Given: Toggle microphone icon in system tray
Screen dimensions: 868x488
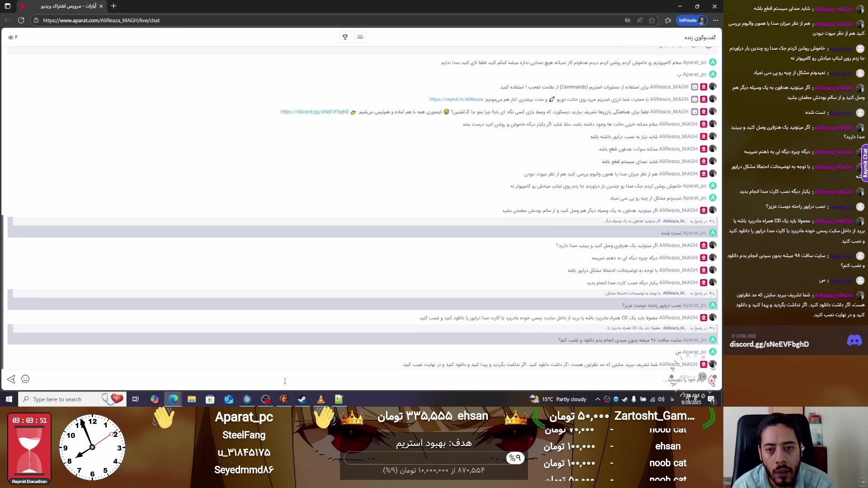Looking at the screenshot, I should [x=634, y=399].
